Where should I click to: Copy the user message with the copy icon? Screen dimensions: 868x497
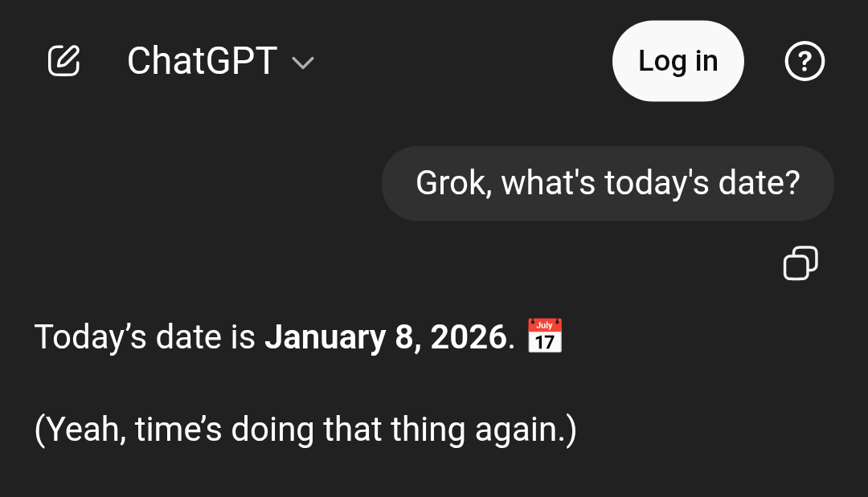click(800, 263)
